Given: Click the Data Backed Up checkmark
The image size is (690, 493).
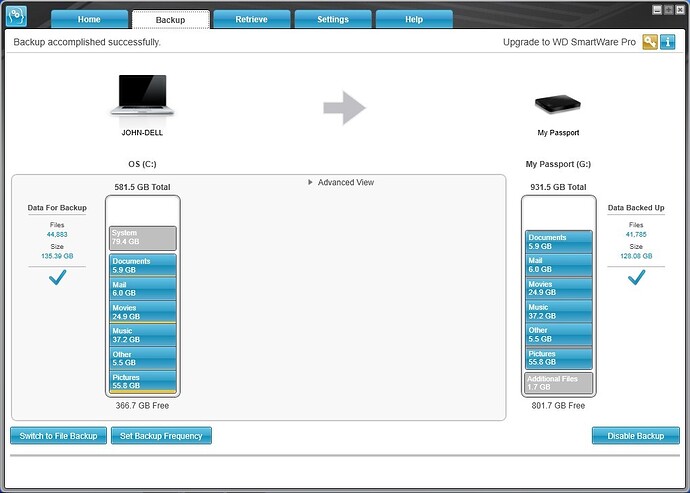Looking at the screenshot, I should click(x=636, y=277).
